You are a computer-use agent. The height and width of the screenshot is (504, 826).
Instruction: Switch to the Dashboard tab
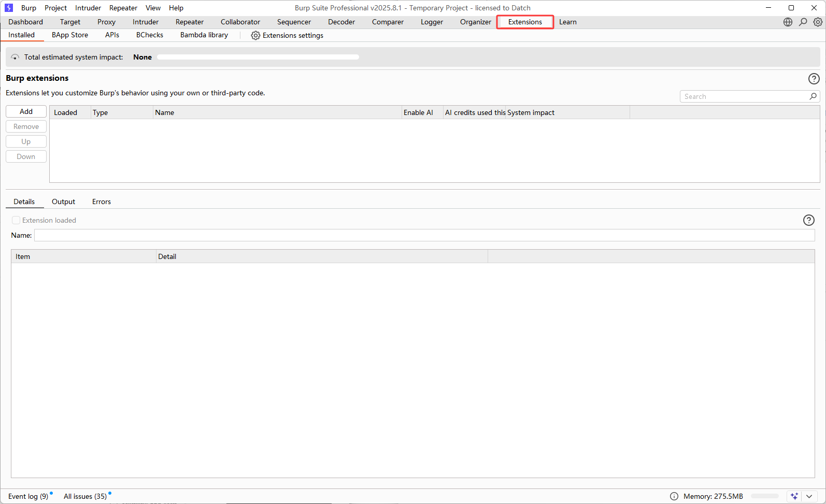click(x=26, y=22)
